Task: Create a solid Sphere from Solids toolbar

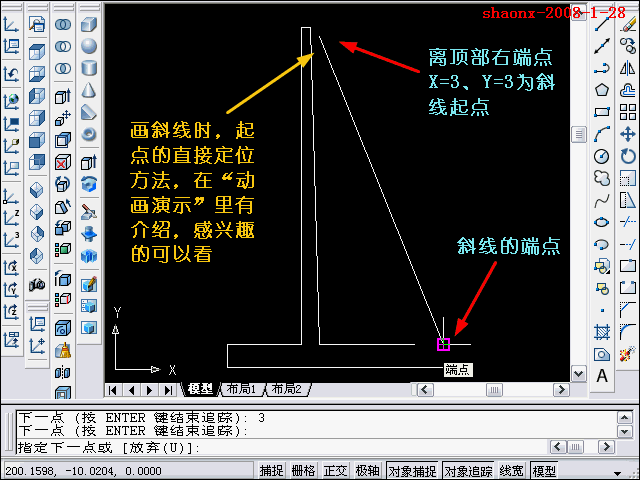Action: [x=89, y=46]
